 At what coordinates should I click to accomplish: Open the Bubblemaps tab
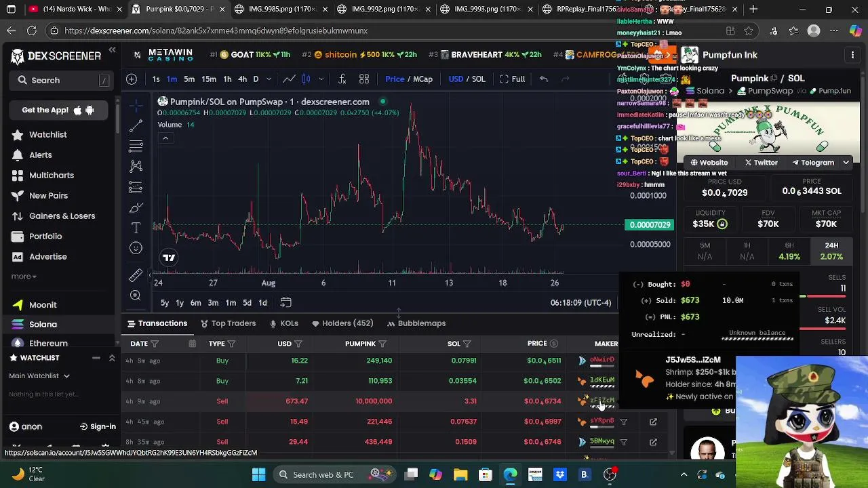coord(416,323)
